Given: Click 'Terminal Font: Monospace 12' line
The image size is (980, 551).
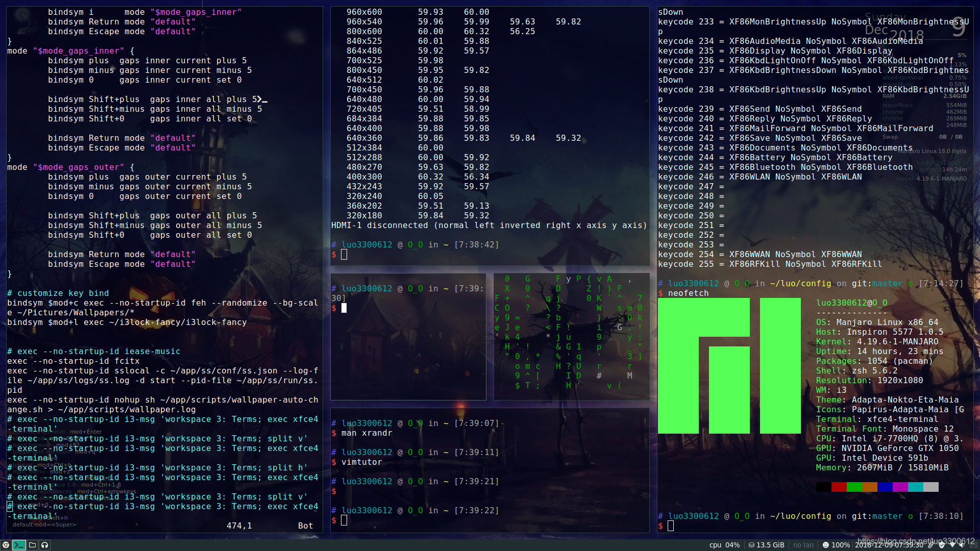Looking at the screenshot, I should point(885,429).
